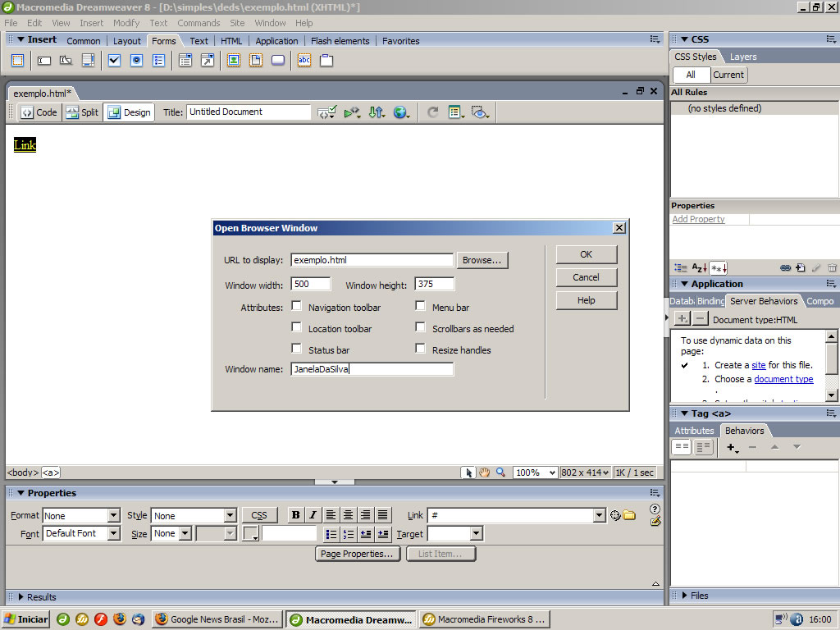Insert a Form element from the Forms bar

18,61
